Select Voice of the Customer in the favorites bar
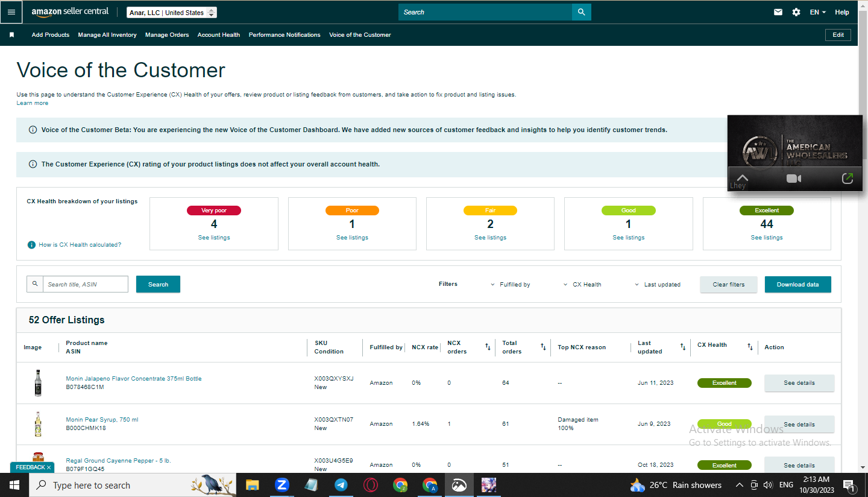This screenshot has height=497, width=868. click(360, 35)
